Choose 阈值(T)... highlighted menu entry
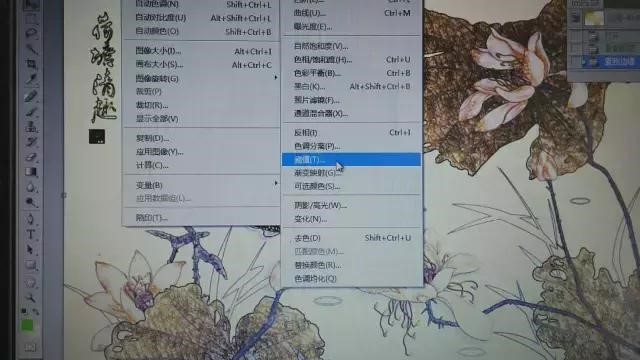This screenshot has height=360, width=640. click(x=351, y=160)
